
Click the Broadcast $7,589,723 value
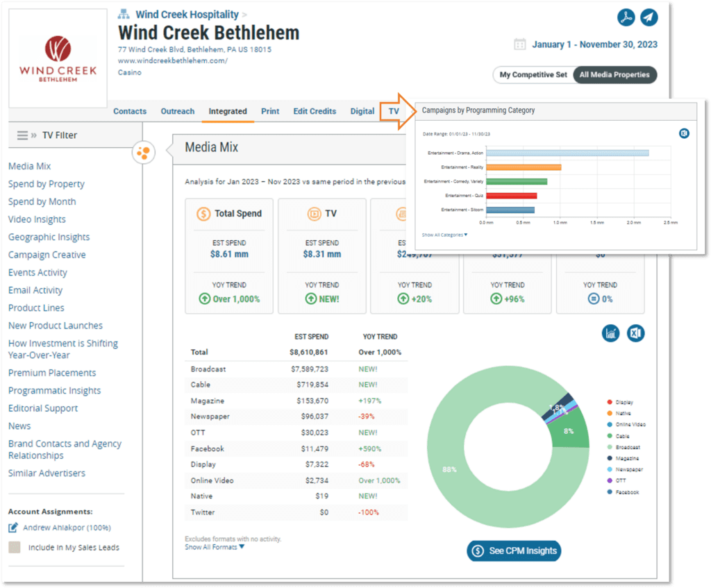point(310,369)
